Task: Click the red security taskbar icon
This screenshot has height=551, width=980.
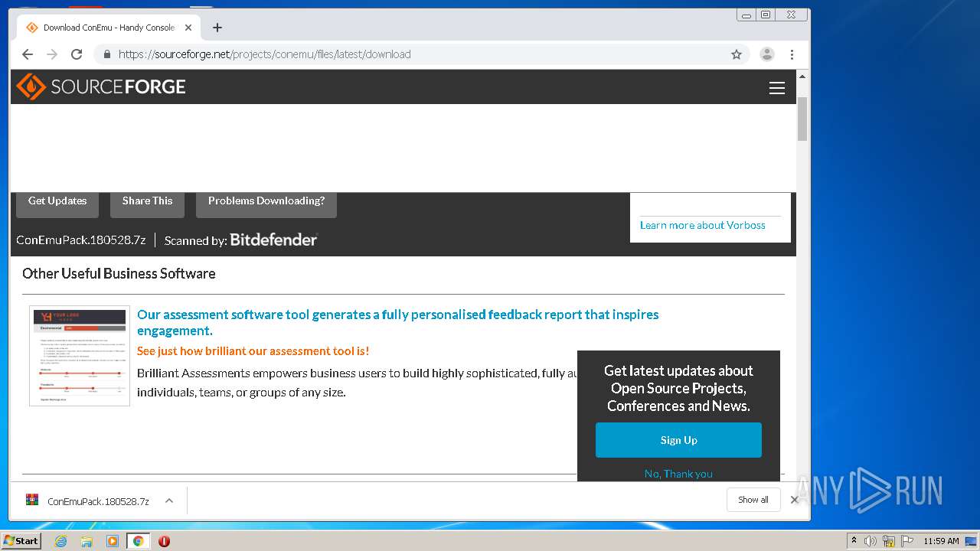Action: click(164, 541)
